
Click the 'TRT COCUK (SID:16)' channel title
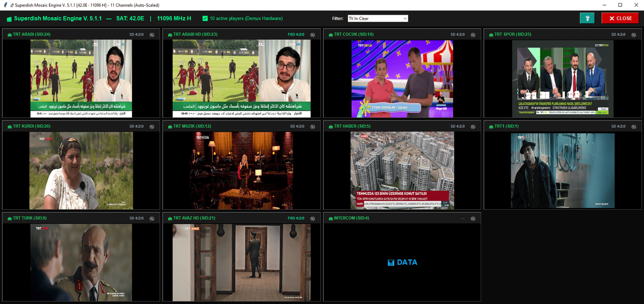tap(354, 35)
